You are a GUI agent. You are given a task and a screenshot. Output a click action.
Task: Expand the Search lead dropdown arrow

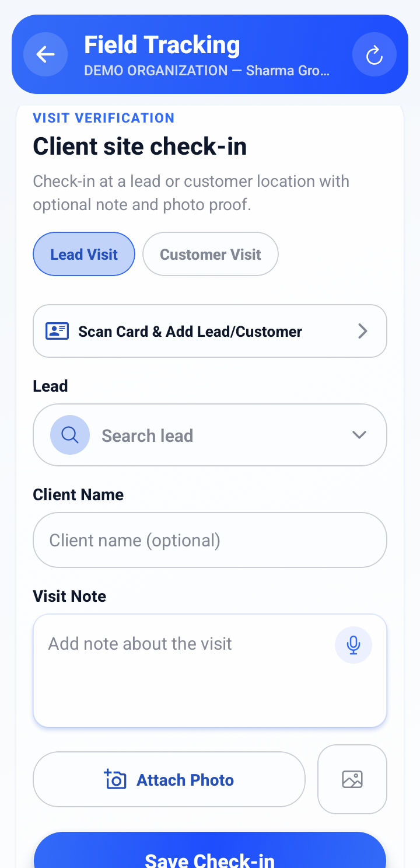(x=359, y=435)
